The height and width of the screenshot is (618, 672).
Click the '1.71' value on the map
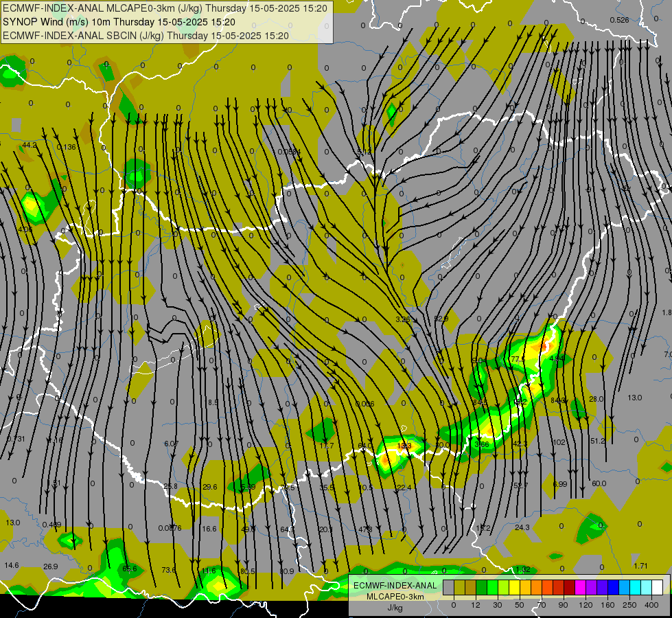pyautogui.click(x=640, y=566)
